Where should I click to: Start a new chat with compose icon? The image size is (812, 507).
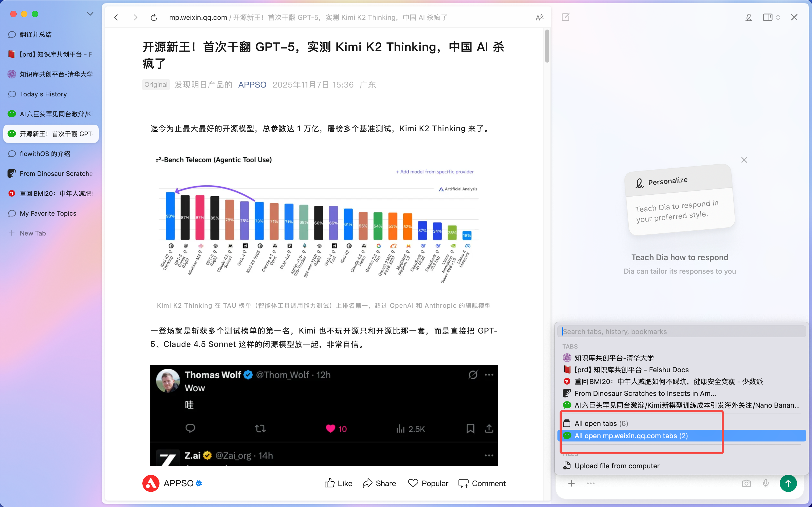(565, 17)
